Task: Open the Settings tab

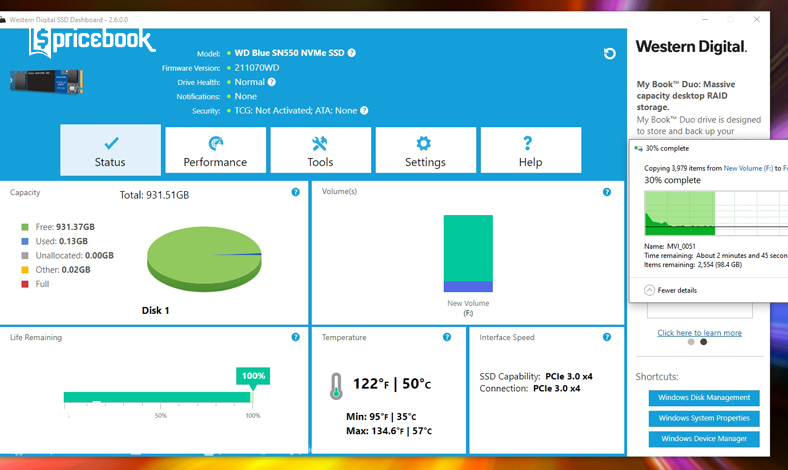Action: coord(426,150)
